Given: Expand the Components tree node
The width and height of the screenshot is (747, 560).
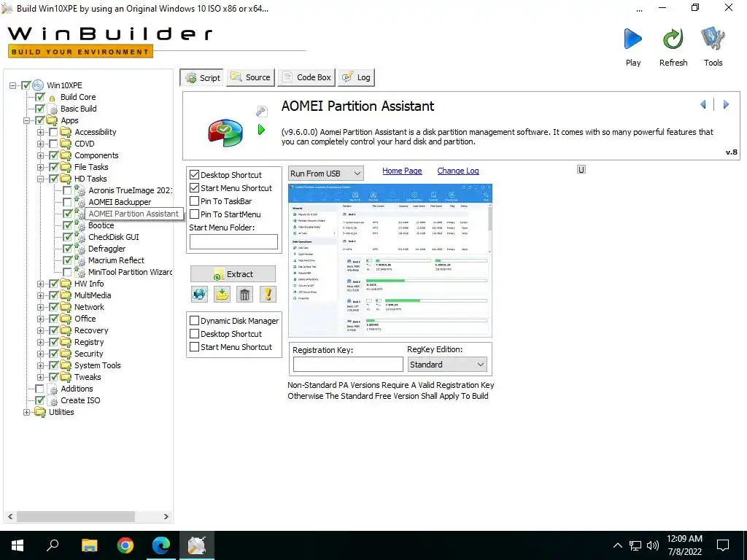Looking at the screenshot, I should pyautogui.click(x=41, y=155).
